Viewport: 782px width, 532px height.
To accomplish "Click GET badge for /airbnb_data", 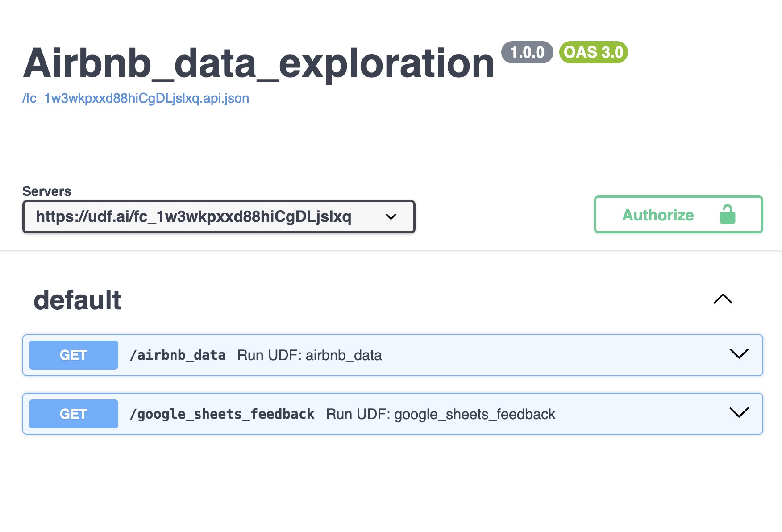I will pyautogui.click(x=74, y=355).
